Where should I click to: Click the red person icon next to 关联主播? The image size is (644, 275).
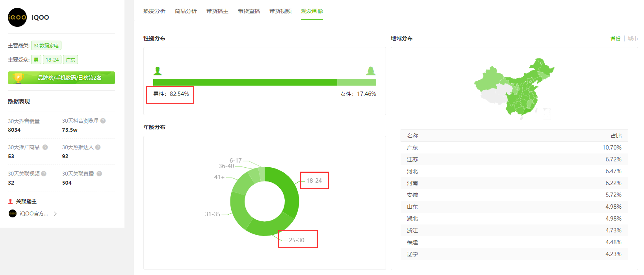click(x=11, y=201)
